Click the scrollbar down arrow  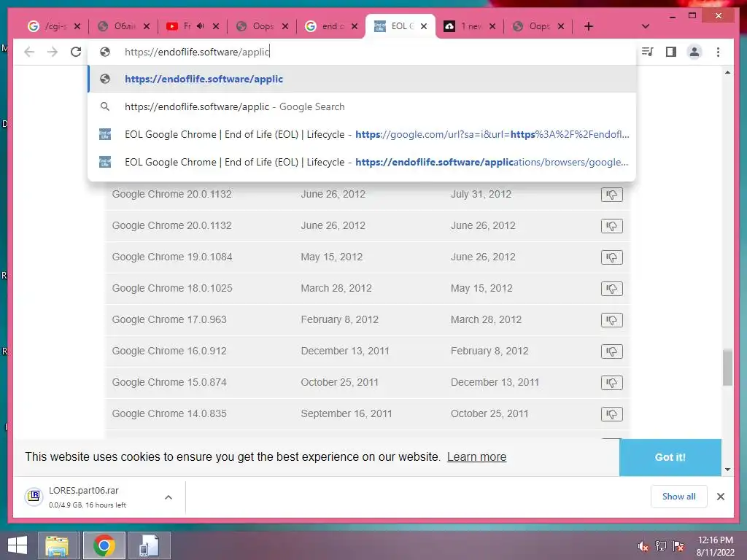(x=727, y=470)
